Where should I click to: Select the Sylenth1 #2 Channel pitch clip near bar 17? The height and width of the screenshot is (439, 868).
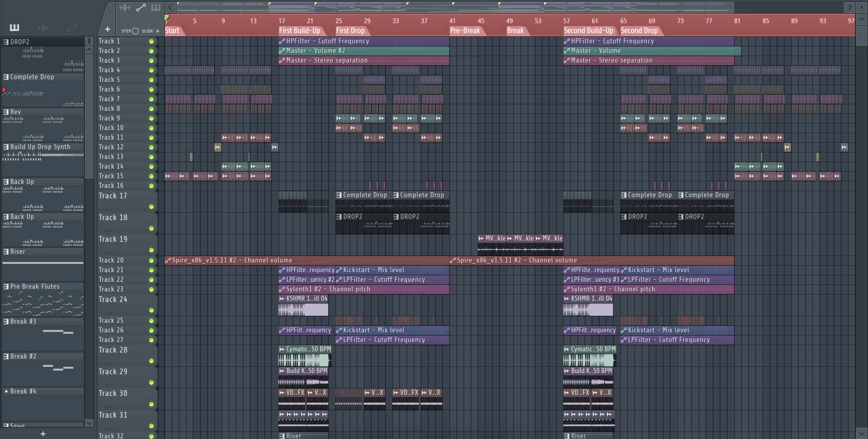point(364,290)
